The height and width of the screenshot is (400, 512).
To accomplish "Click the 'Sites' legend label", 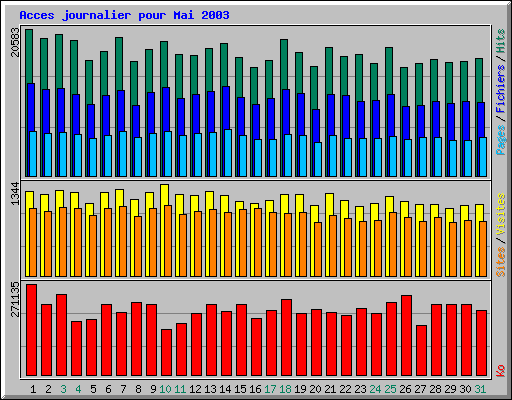I will tap(501, 262).
